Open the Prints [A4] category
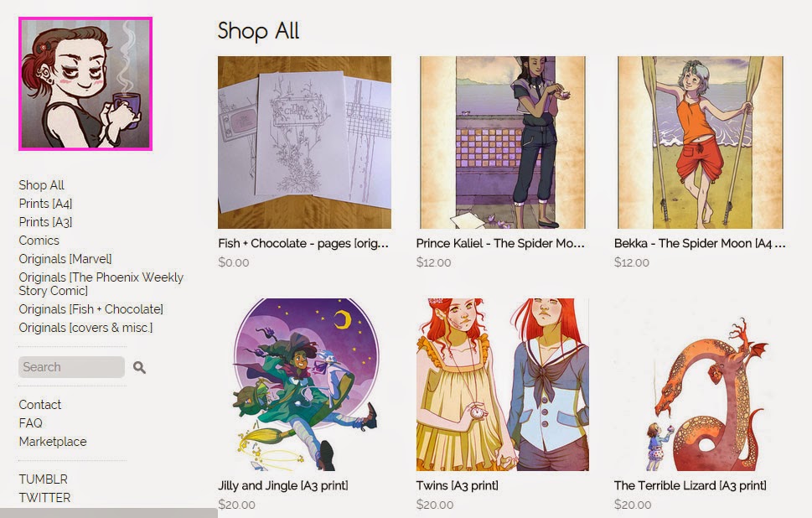The image size is (812, 518). coord(45,204)
